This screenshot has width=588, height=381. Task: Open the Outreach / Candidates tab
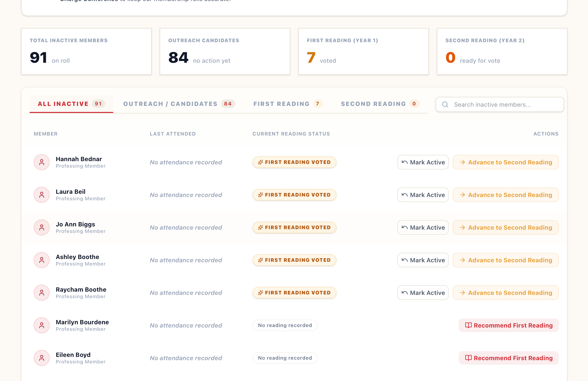179,104
